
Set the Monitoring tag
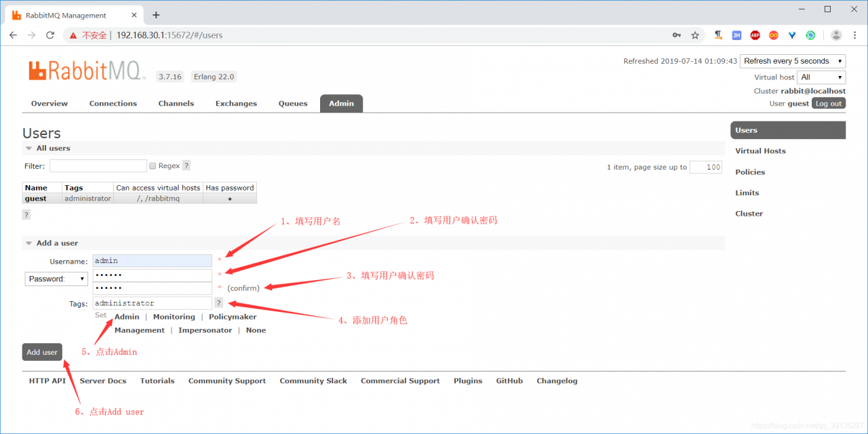174,317
